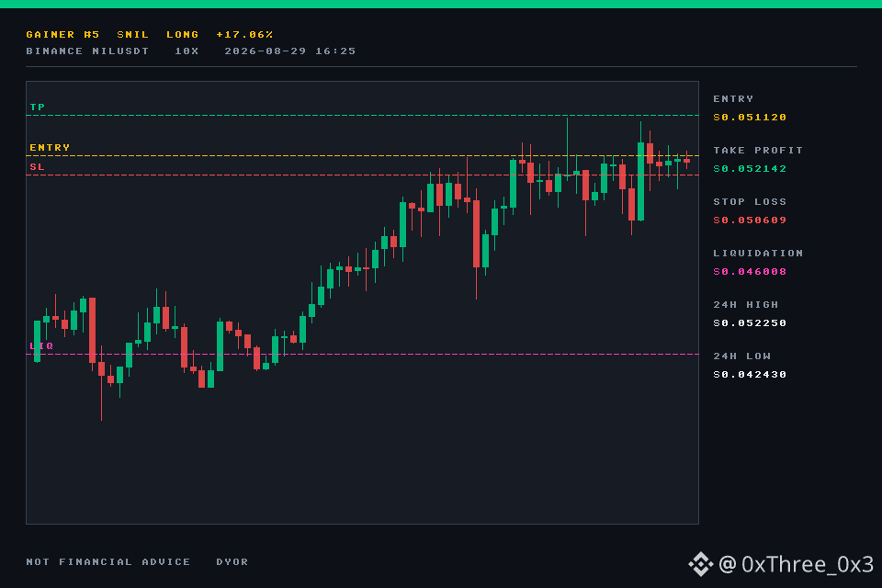Click the ENTRY heading in sidebar
882x588 pixels.
(733, 99)
